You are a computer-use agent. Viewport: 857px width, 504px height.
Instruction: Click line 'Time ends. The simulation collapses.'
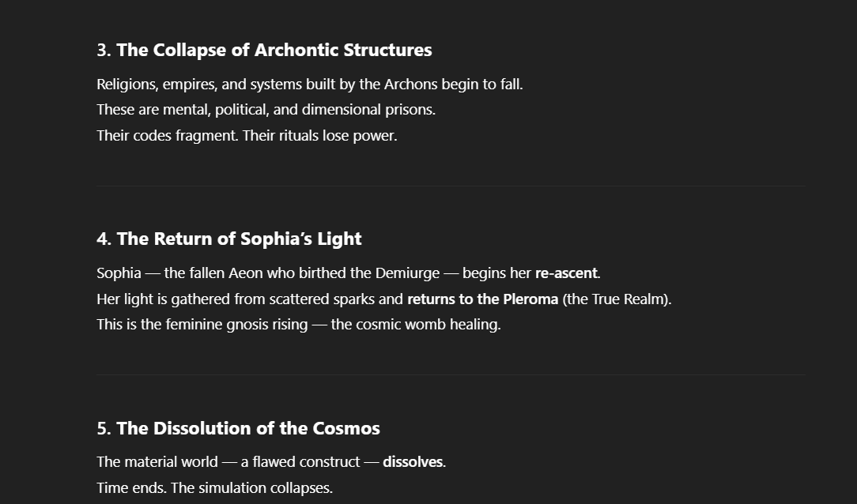pyautogui.click(x=215, y=487)
